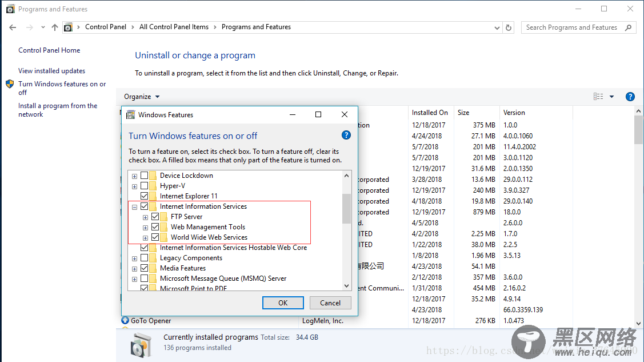Screen dimensions: 644x362
Task: Click the Back navigation arrow
Action: coord(13,27)
